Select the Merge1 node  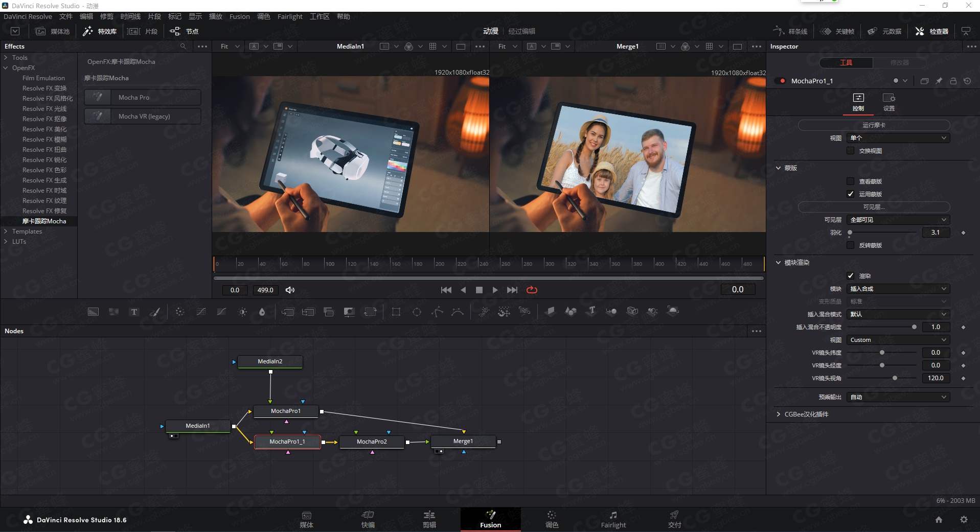coord(463,442)
